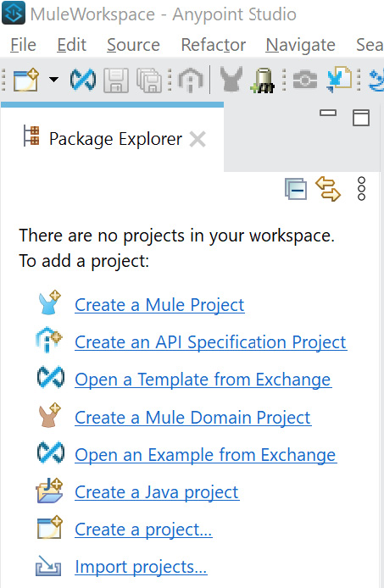384x588 pixels.
Task: Maximize the Package Explorer view
Action: (x=361, y=118)
